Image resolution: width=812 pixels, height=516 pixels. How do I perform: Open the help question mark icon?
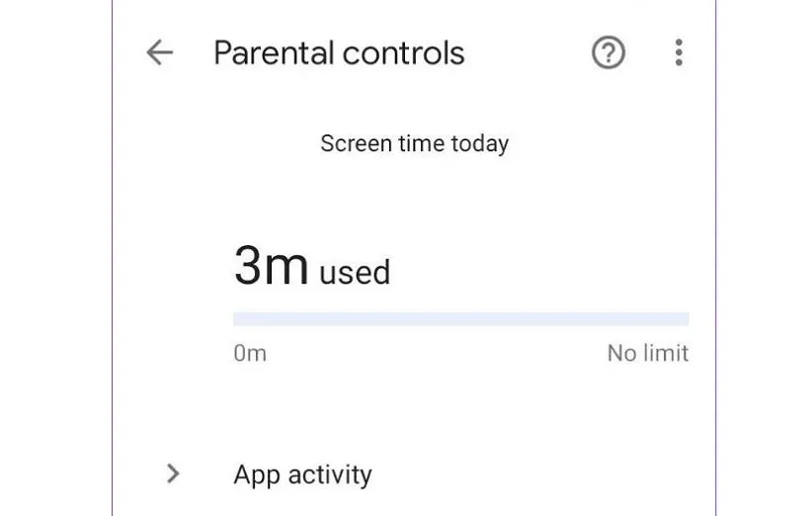point(609,52)
